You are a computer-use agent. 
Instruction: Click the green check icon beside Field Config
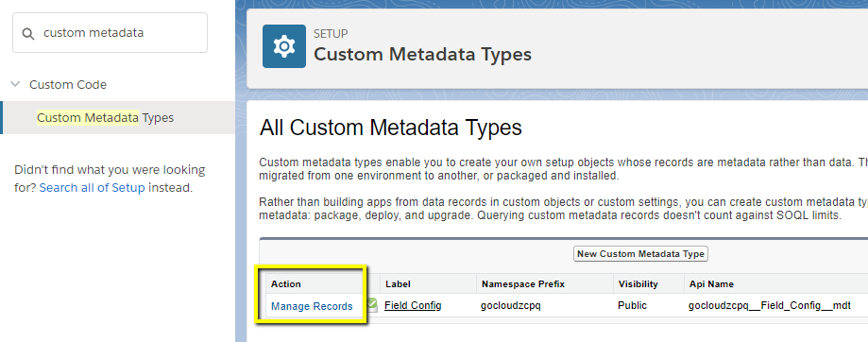[x=372, y=304]
